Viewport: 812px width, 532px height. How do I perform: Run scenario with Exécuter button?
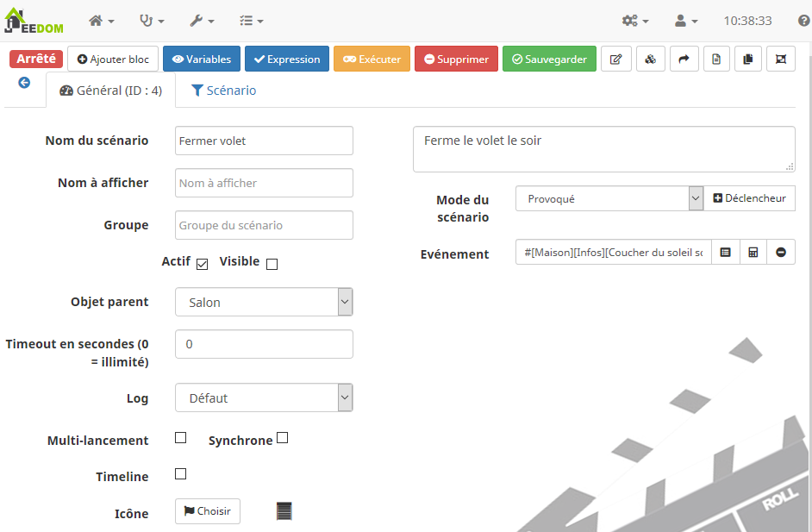[372, 59]
